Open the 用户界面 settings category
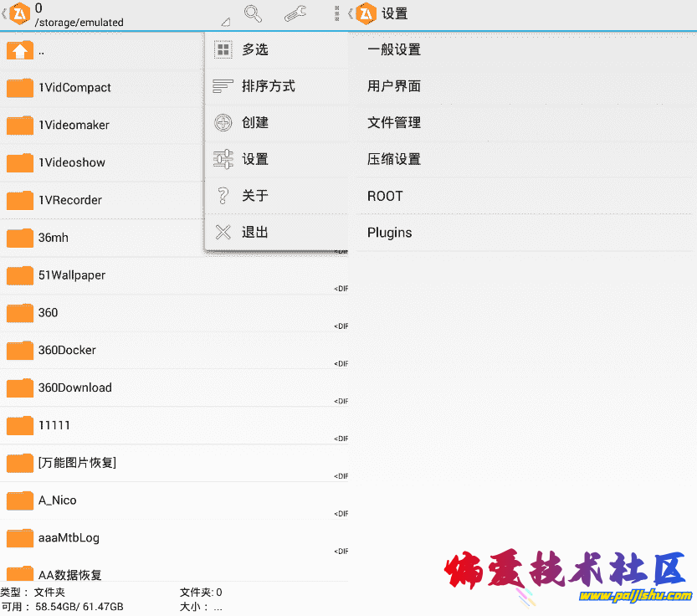The height and width of the screenshot is (616, 697). pyautogui.click(x=394, y=86)
